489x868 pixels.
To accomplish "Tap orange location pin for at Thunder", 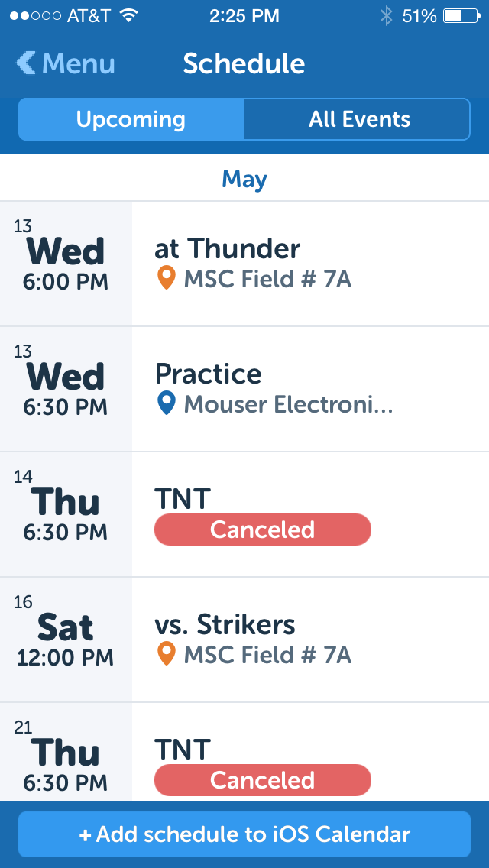I will tap(166, 278).
